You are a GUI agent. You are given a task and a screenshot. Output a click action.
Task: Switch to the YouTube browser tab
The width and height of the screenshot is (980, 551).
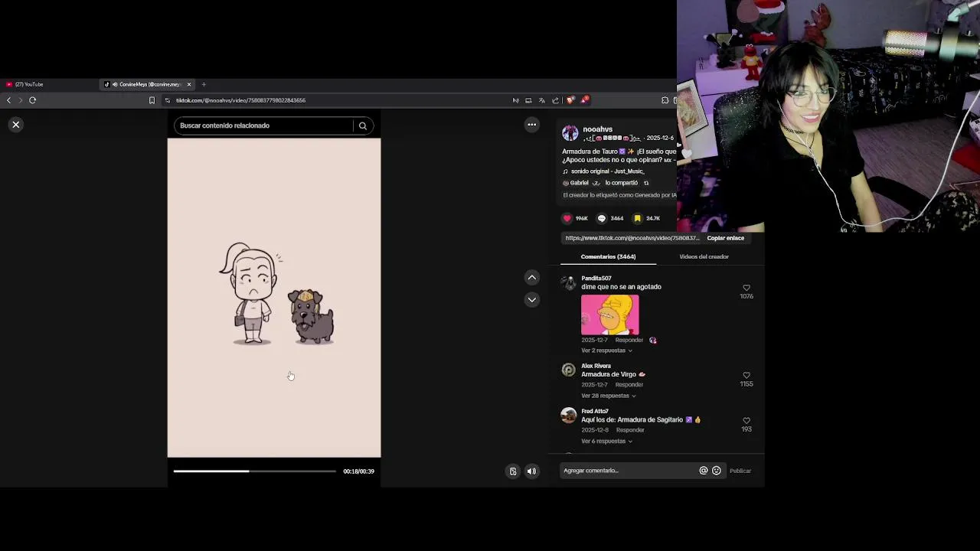click(29, 84)
